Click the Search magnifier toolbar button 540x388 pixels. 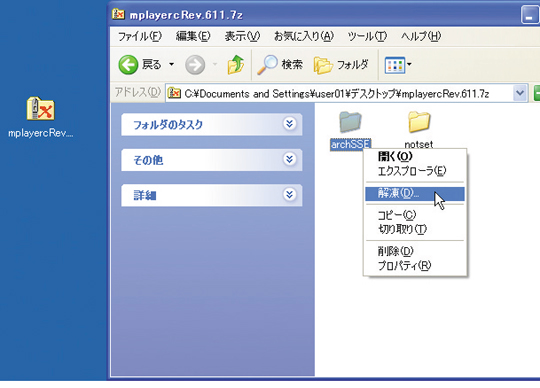tap(280, 64)
